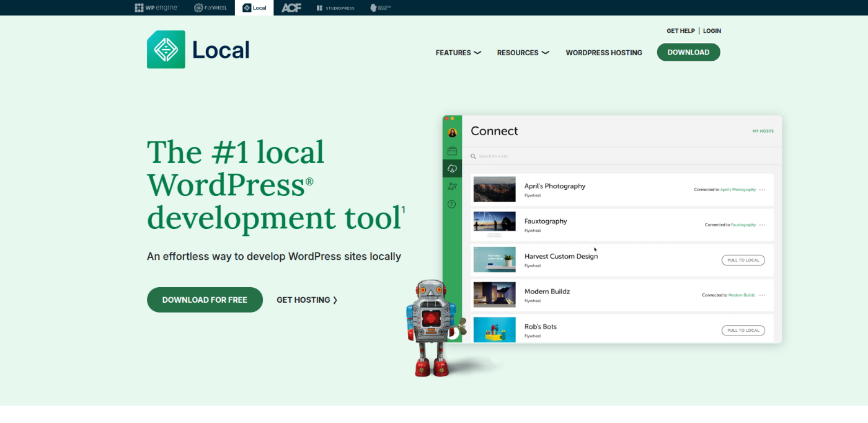
Task: Click Pull to Local for Harvest Custom Design
Action: (x=743, y=260)
